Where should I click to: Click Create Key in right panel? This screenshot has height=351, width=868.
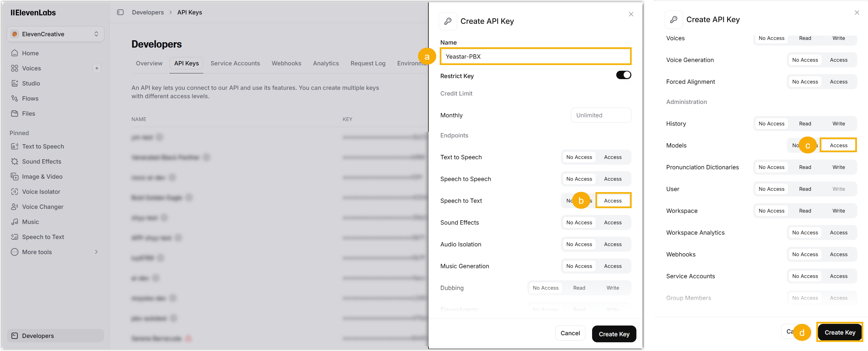pyautogui.click(x=840, y=333)
